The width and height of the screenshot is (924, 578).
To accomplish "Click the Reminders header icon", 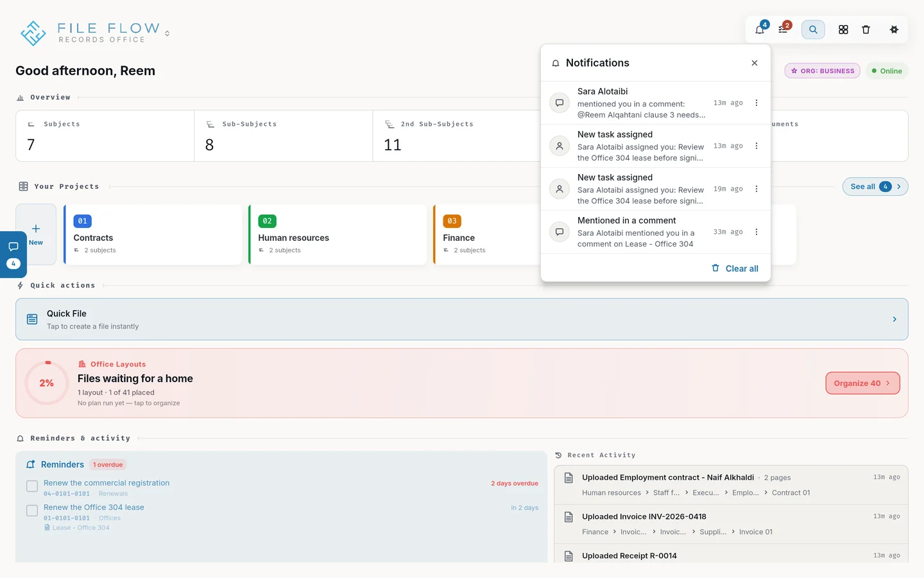I will pyautogui.click(x=30, y=464).
